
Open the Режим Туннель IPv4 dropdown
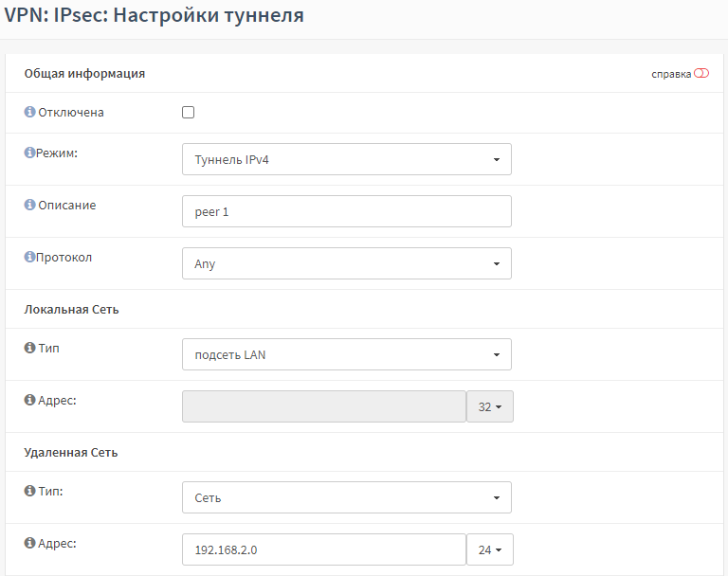(x=347, y=159)
